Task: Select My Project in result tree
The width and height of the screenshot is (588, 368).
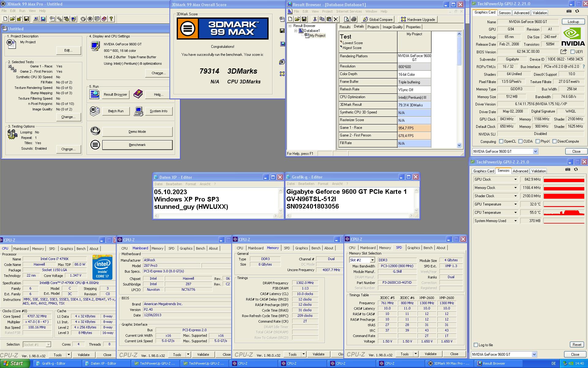Action: point(318,36)
